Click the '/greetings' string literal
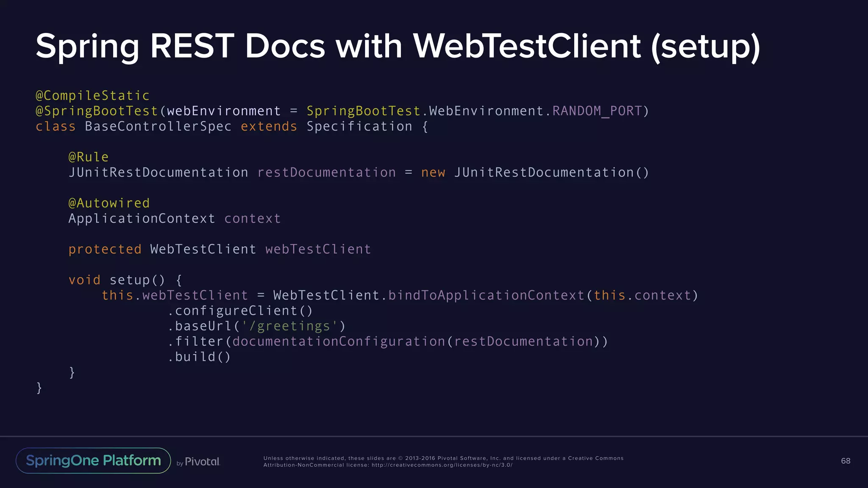Image resolution: width=868 pixels, height=488 pixels. tap(289, 326)
